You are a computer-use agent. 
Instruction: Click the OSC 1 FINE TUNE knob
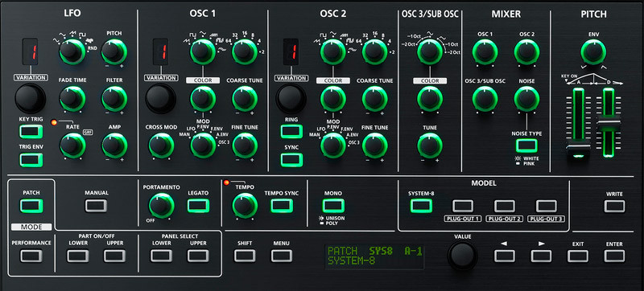click(x=245, y=145)
